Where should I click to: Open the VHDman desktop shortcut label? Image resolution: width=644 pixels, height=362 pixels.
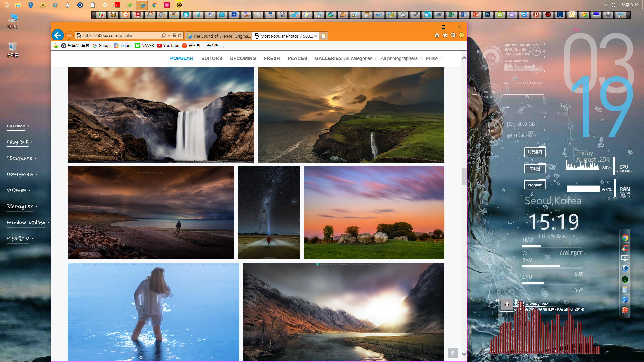(16, 190)
